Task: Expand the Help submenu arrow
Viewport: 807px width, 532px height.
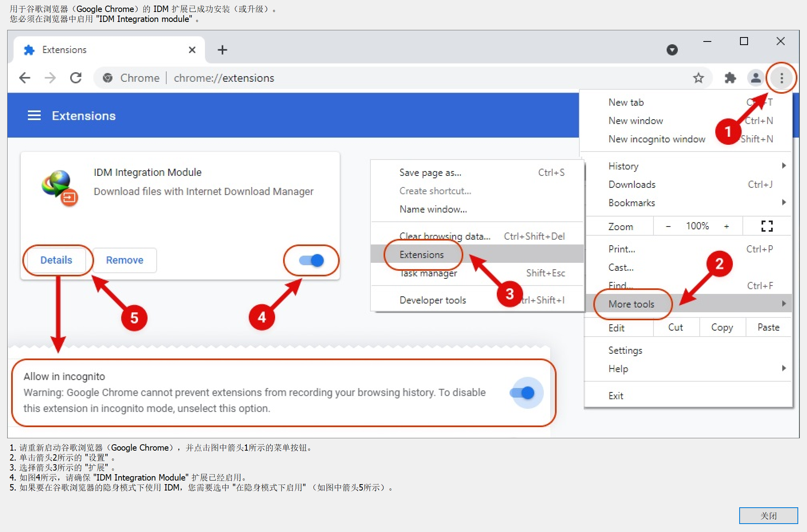Action: 783,368
